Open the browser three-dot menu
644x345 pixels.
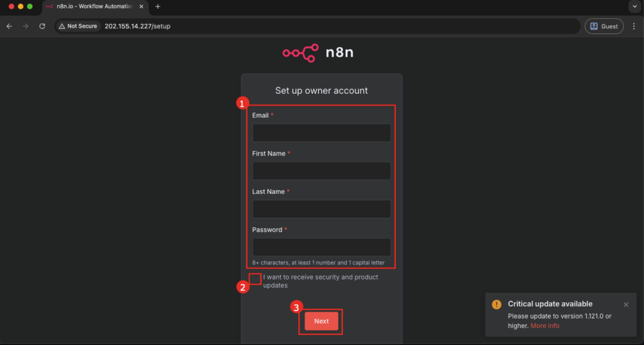[x=634, y=26]
